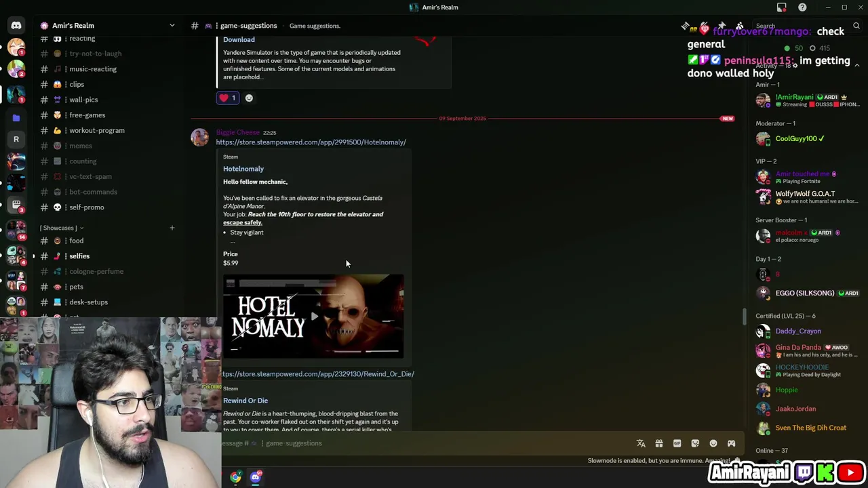The width and height of the screenshot is (868, 488).
Task: Open the server with letter R icon
Action: tap(16, 139)
